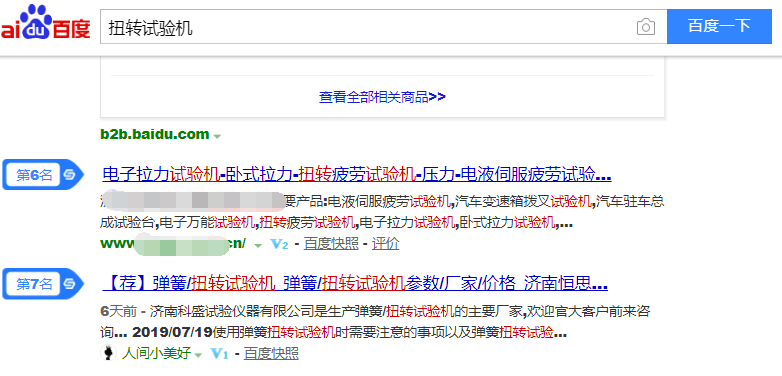Click the V1 credibility icon
This screenshot has width=782, height=376.
click(220, 354)
